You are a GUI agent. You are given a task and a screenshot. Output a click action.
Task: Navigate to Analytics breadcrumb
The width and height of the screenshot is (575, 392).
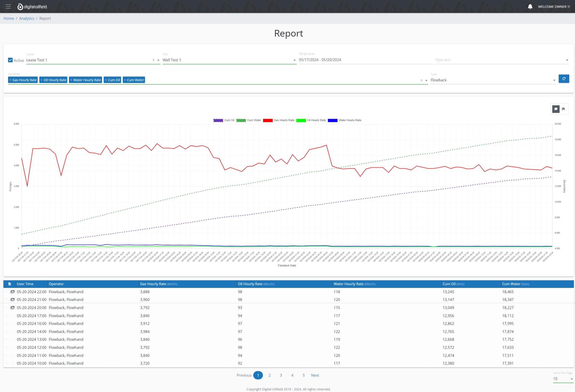coord(27,18)
